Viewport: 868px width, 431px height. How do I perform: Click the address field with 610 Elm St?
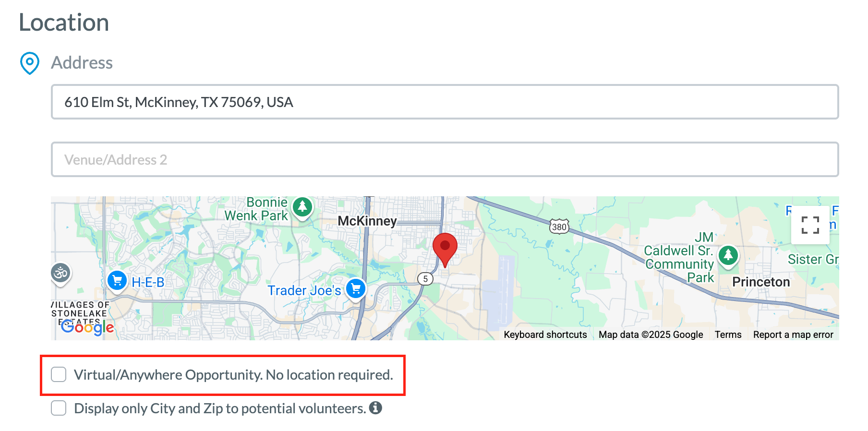coord(445,102)
